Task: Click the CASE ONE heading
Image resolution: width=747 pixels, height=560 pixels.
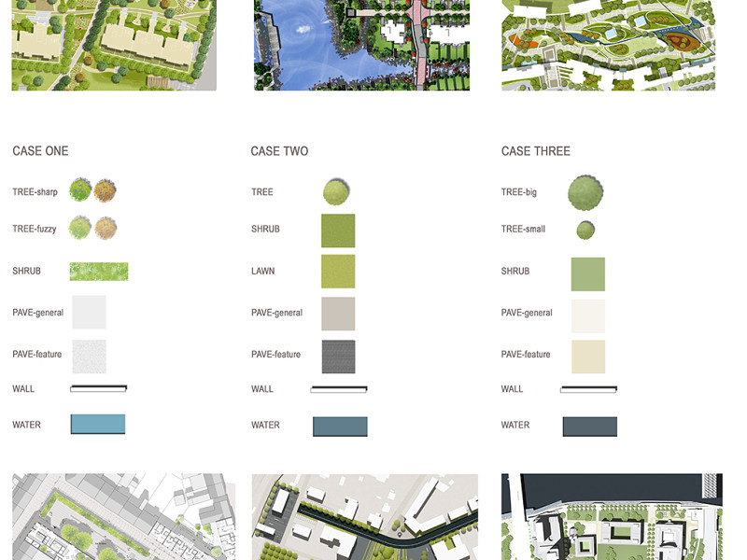Action: click(40, 151)
